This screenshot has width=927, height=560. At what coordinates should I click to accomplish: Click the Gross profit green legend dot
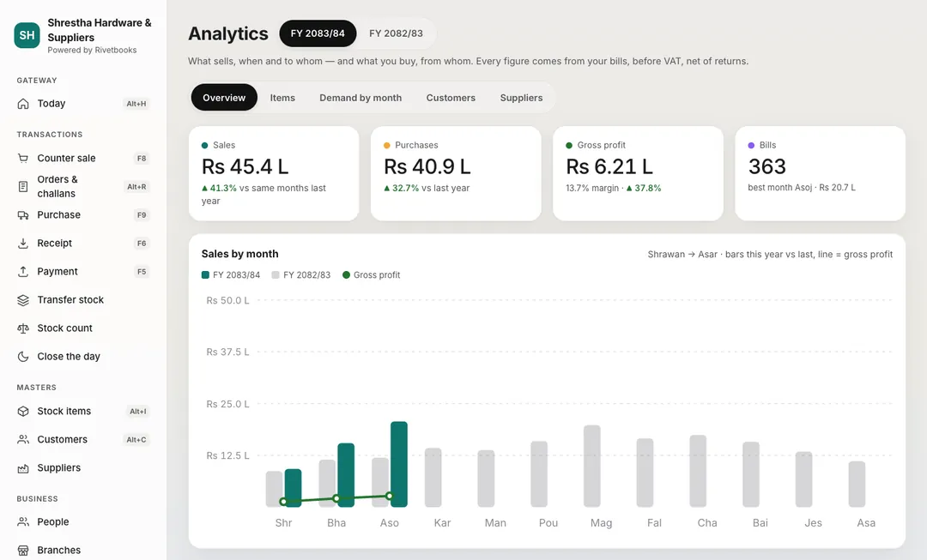(347, 274)
